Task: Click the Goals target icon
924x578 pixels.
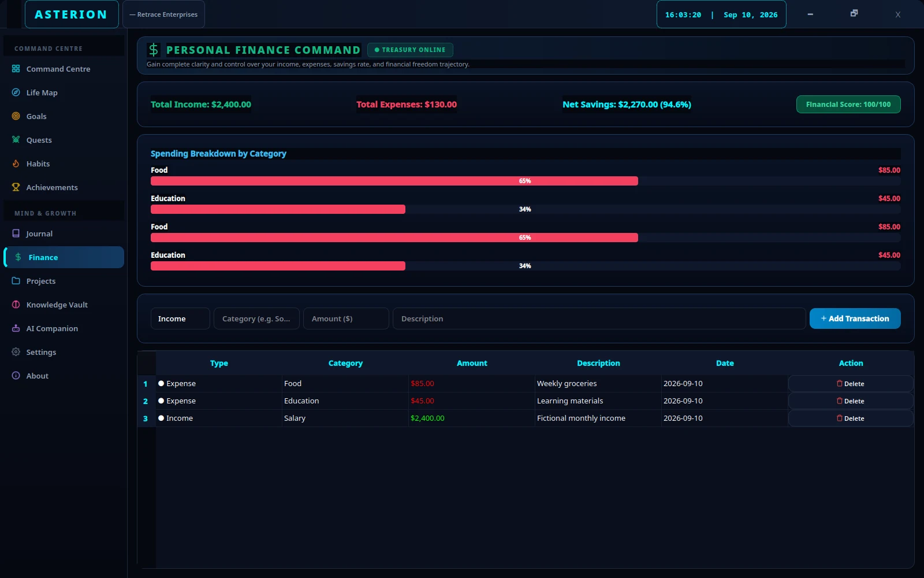Action: click(16, 116)
